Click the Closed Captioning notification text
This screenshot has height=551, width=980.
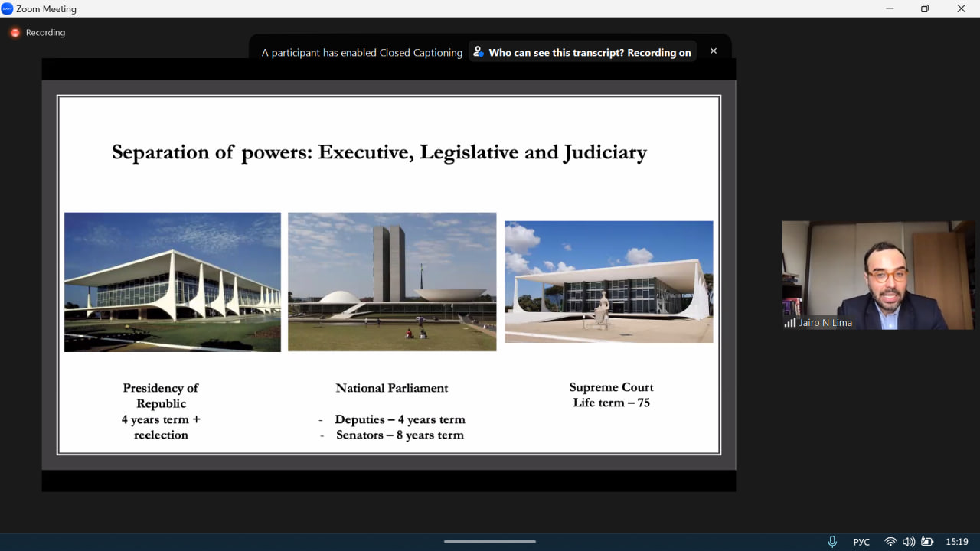click(361, 53)
